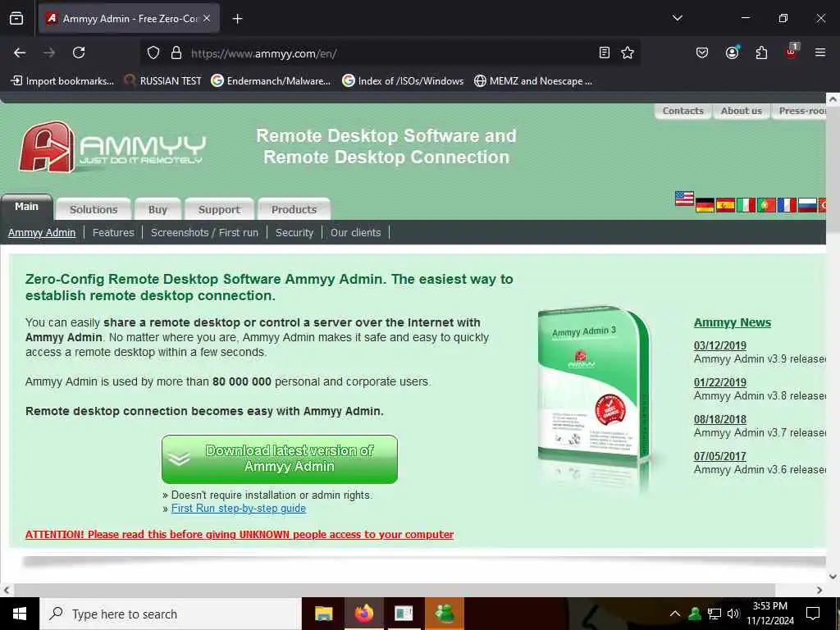The width and height of the screenshot is (840, 630).
Task: Click Ammyy Admin 3 box image
Action: click(x=595, y=386)
